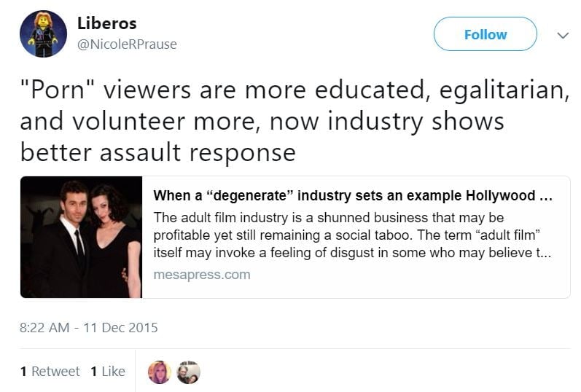Viewport: 581px width, 392px height.
Task: Open the @NicoleRPrause handle link
Action: 127,44
